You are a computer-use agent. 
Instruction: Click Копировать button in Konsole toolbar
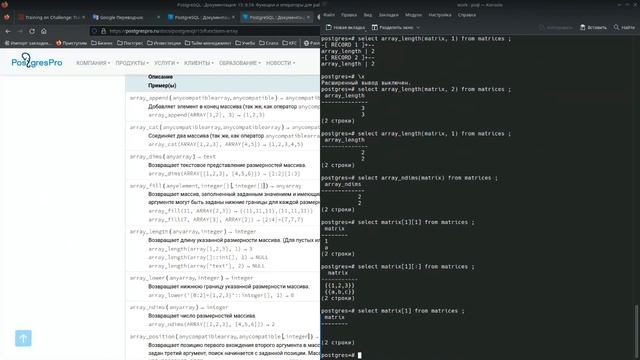[556, 27]
